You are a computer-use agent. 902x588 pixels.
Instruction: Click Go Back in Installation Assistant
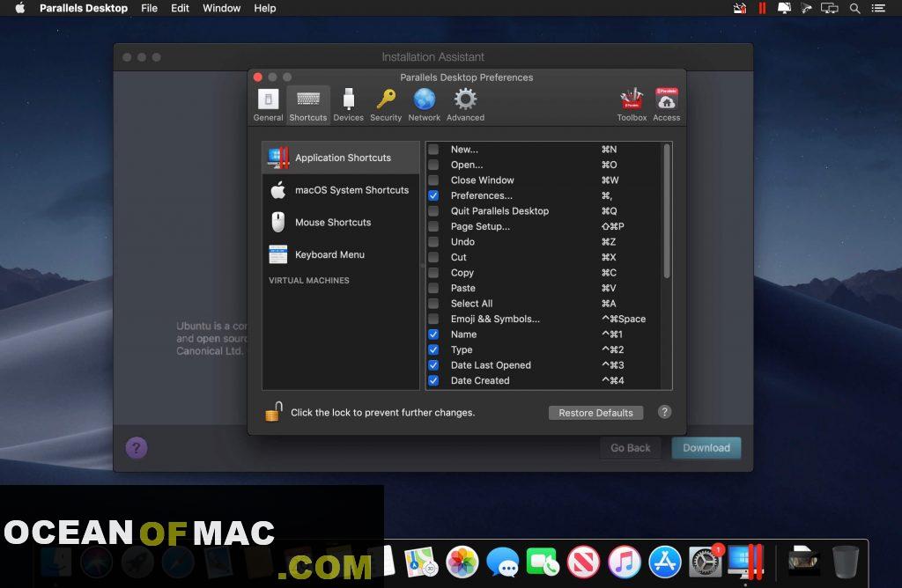pos(631,448)
